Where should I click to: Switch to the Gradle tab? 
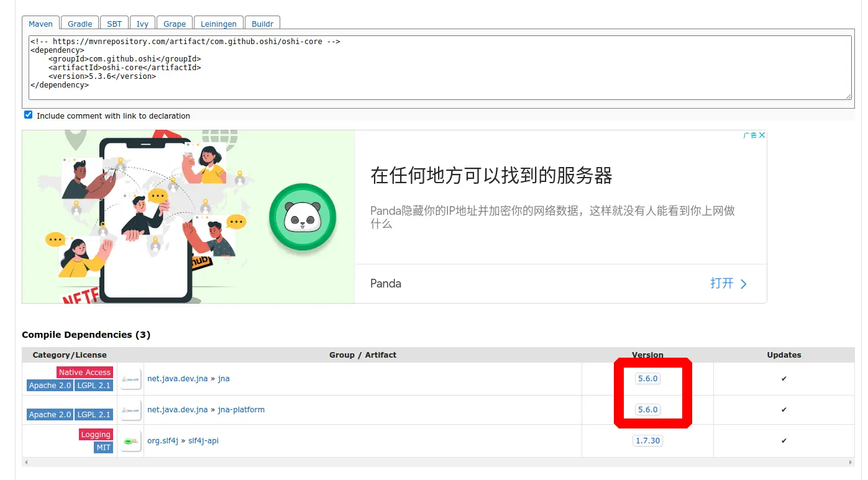tap(80, 24)
